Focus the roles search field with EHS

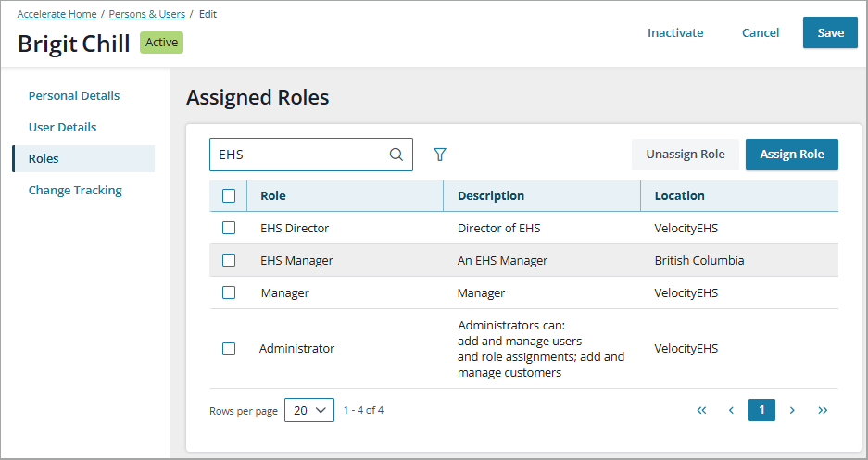click(x=311, y=155)
